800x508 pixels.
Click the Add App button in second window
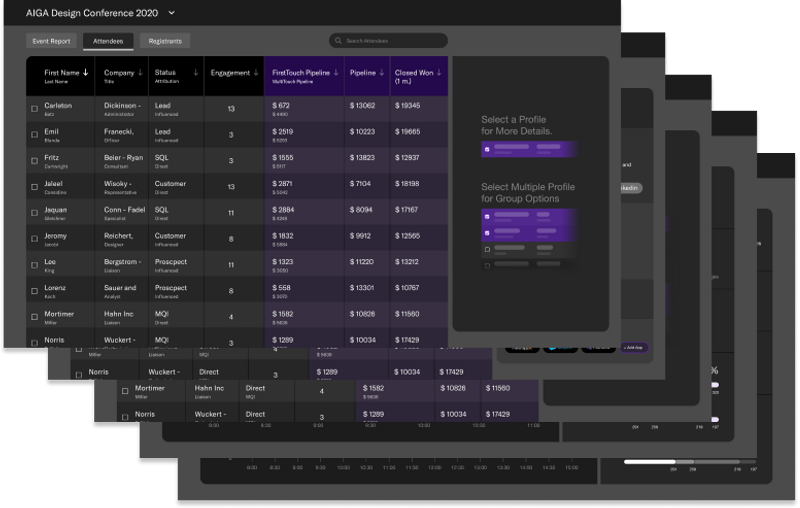tap(634, 348)
